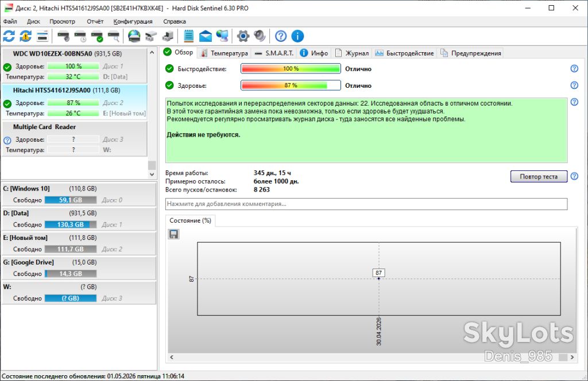Select the Состояние (%) chart tab

point(190,221)
